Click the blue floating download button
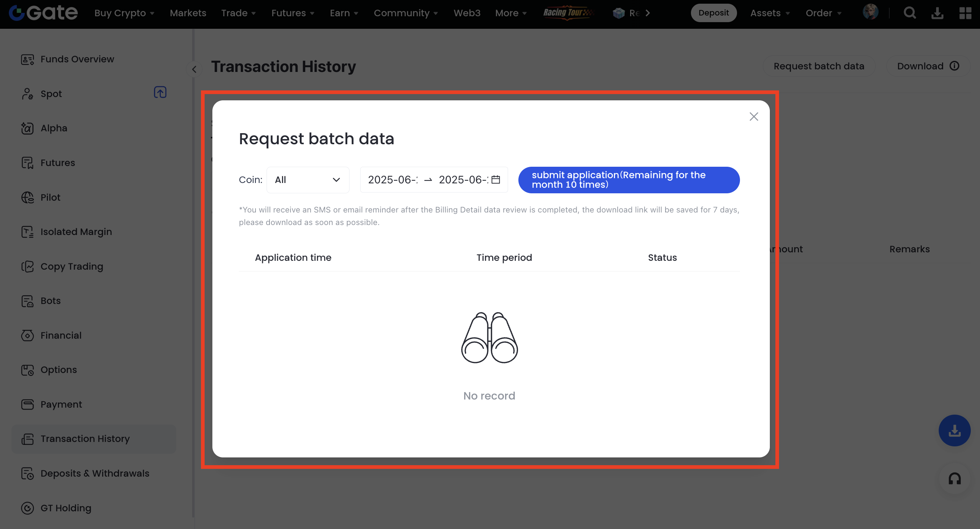Viewport: 980px width, 529px height. pos(954,431)
